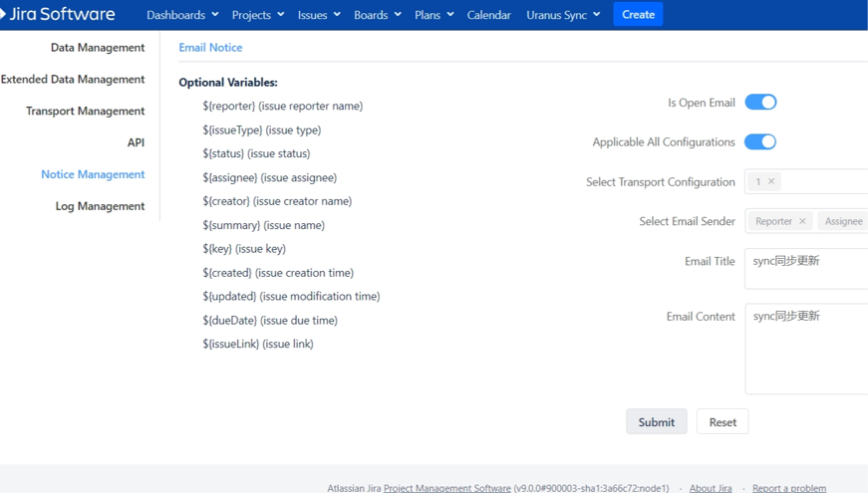The width and height of the screenshot is (868, 493).
Task: Open the Dashboards dropdown menu
Action: pyautogui.click(x=182, y=15)
